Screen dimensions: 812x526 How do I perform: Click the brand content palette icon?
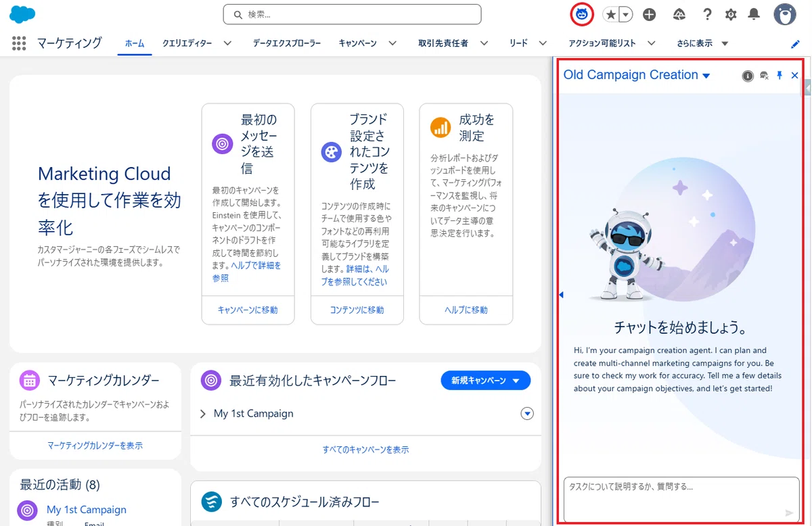click(332, 151)
